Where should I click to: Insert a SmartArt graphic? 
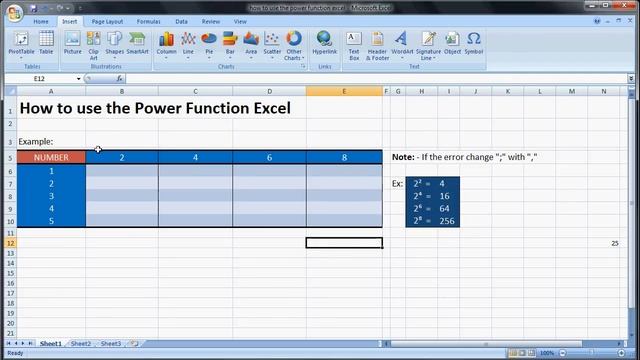(137, 43)
